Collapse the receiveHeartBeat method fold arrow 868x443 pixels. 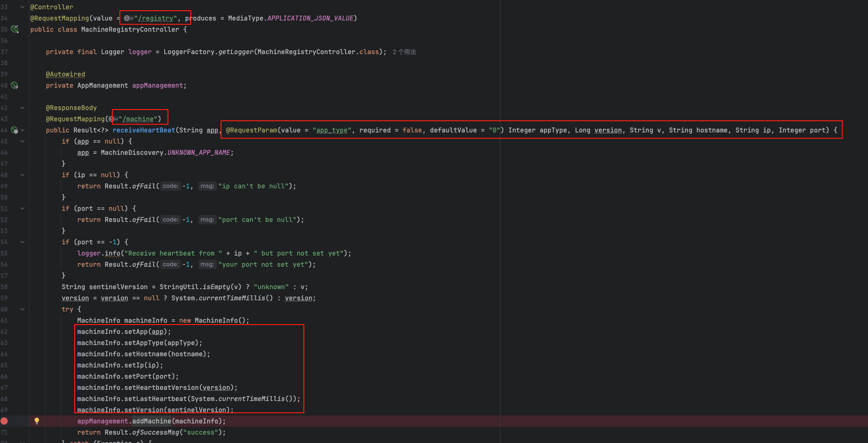pos(22,130)
